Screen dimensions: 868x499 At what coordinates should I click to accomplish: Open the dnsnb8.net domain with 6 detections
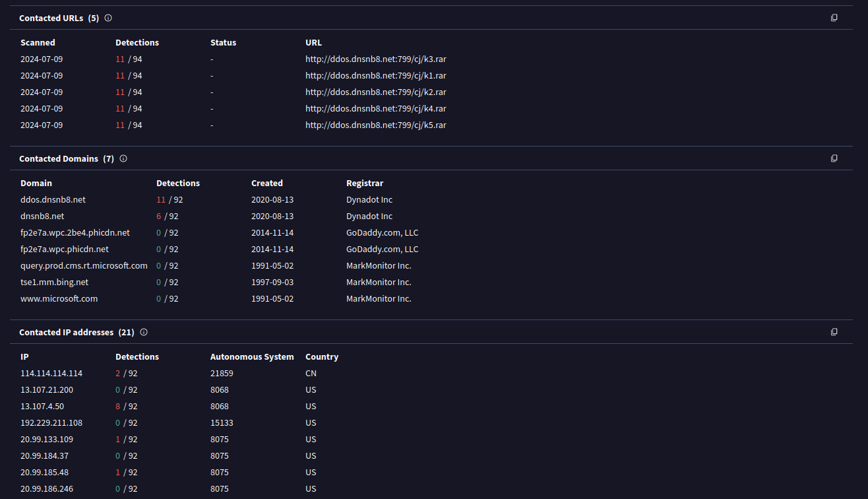[x=42, y=216]
